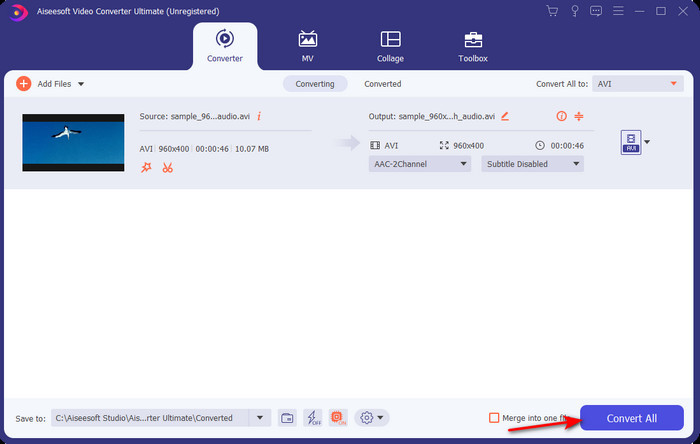Open the hamburger menu icon
The image size is (700, 444).
[x=618, y=11]
